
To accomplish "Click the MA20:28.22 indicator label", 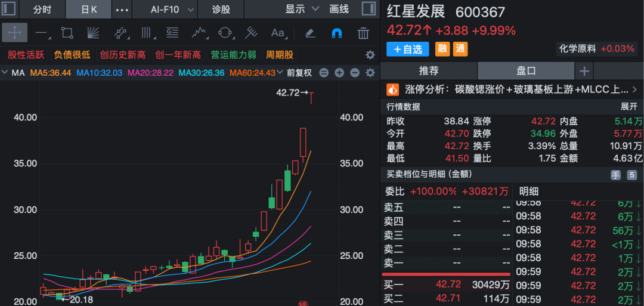I will click(150, 73).
